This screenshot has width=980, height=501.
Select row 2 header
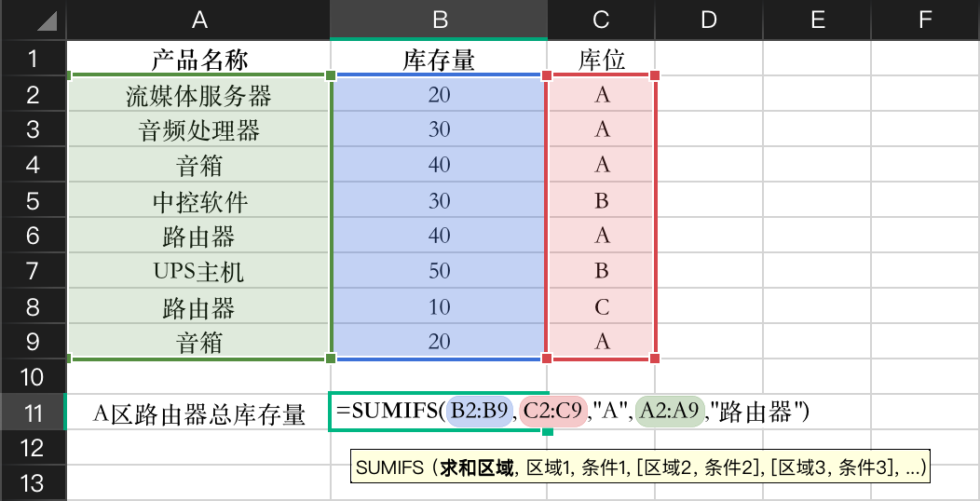tap(33, 94)
